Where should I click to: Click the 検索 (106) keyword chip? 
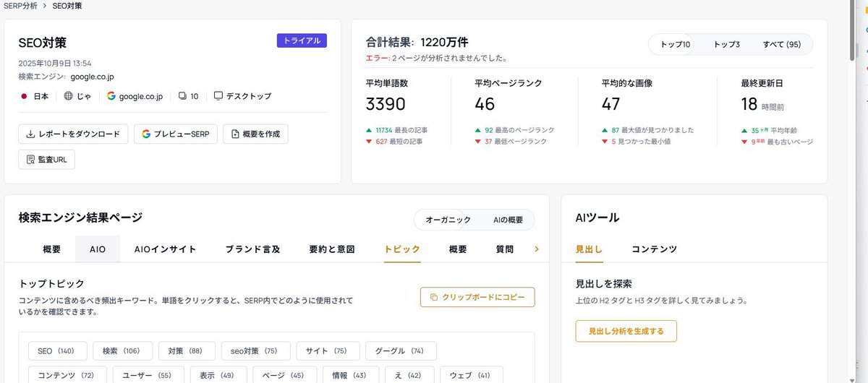click(122, 350)
